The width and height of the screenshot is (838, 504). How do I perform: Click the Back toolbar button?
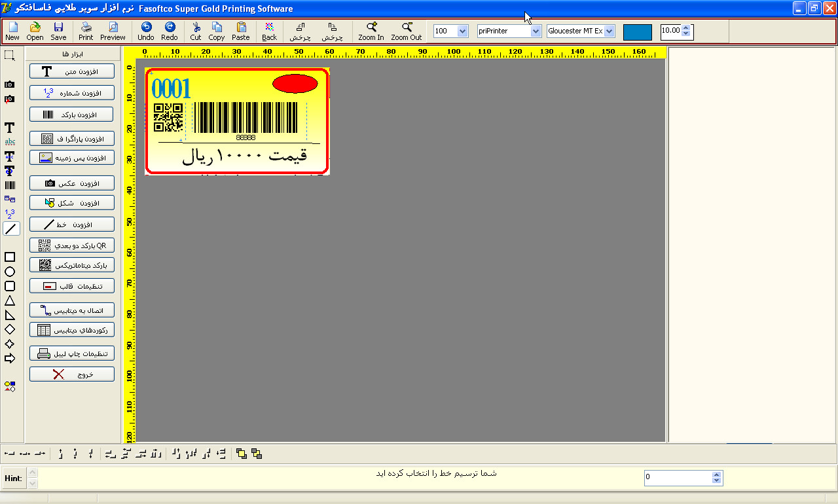click(269, 31)
